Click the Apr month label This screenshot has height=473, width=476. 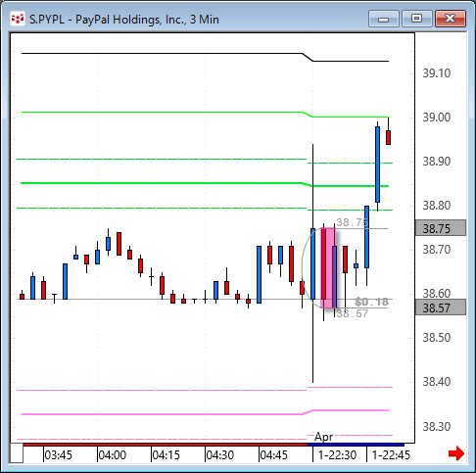(323, 437)
